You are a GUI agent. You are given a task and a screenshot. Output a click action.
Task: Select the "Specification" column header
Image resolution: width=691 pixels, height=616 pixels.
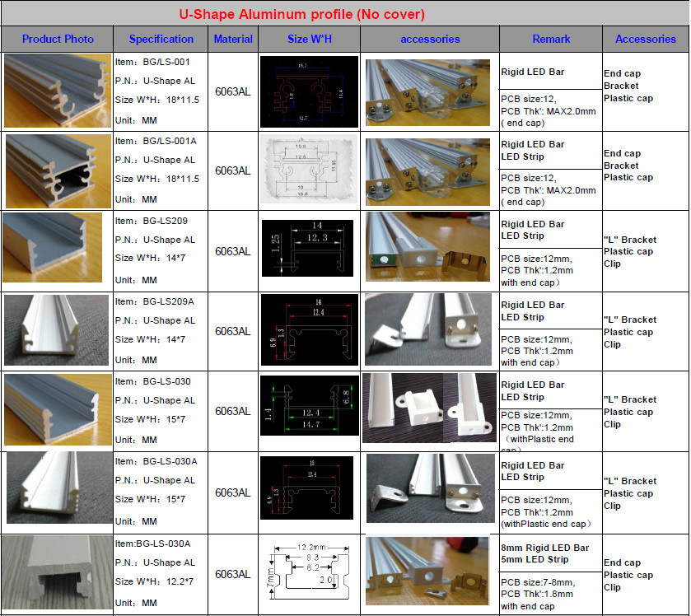click(161, 39)
